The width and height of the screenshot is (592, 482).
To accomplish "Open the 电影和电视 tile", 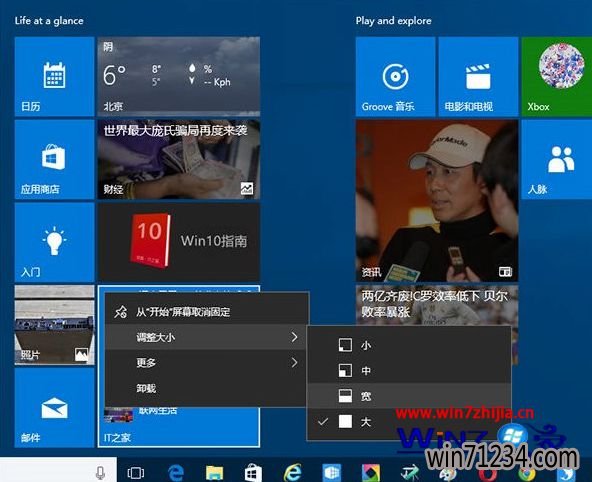I will (478, 77).
